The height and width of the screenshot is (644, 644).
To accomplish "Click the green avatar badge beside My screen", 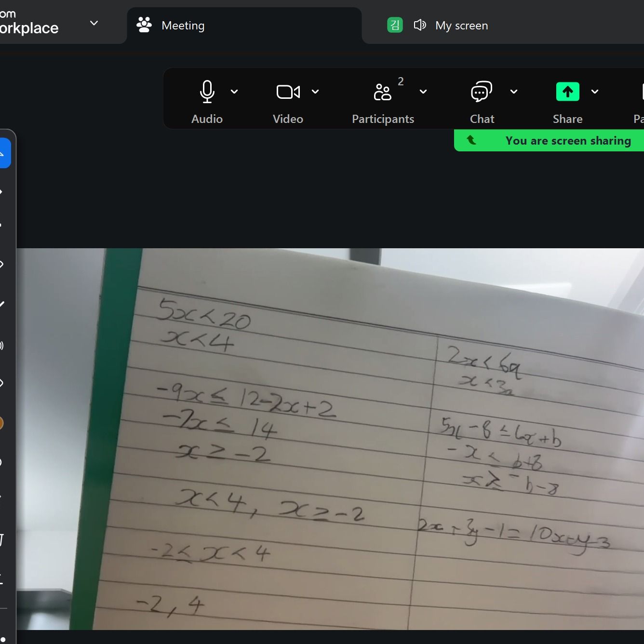I will (x=395, y=25).
